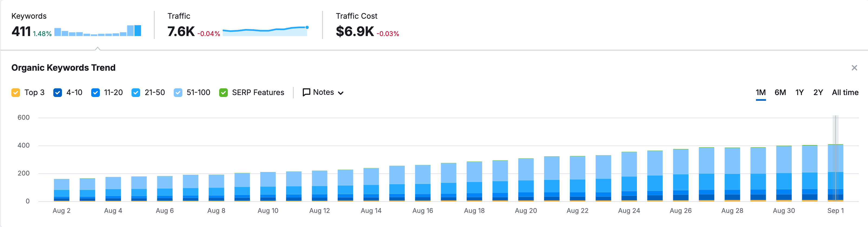
Task: Select the Keywords 411 metric
Action: pos(21,31)
